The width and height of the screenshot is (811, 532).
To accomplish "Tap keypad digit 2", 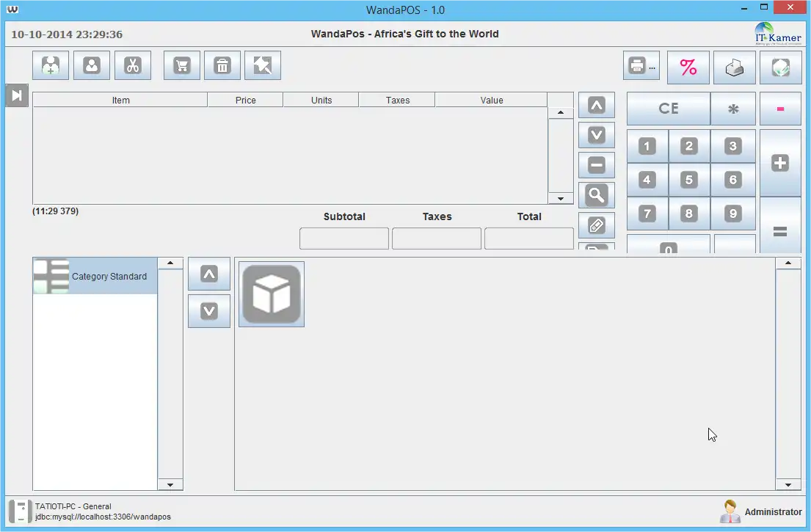I will tap(689, 146).
